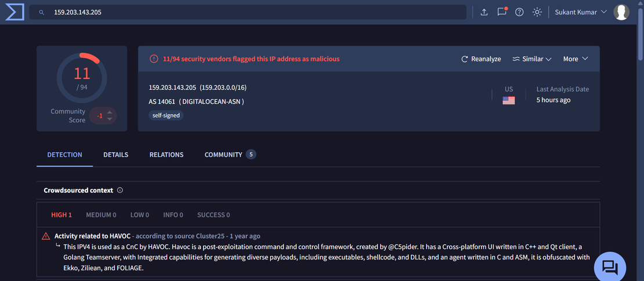
Task: Toggle the light/dark theme sun icon
Action: pos(537,12)
